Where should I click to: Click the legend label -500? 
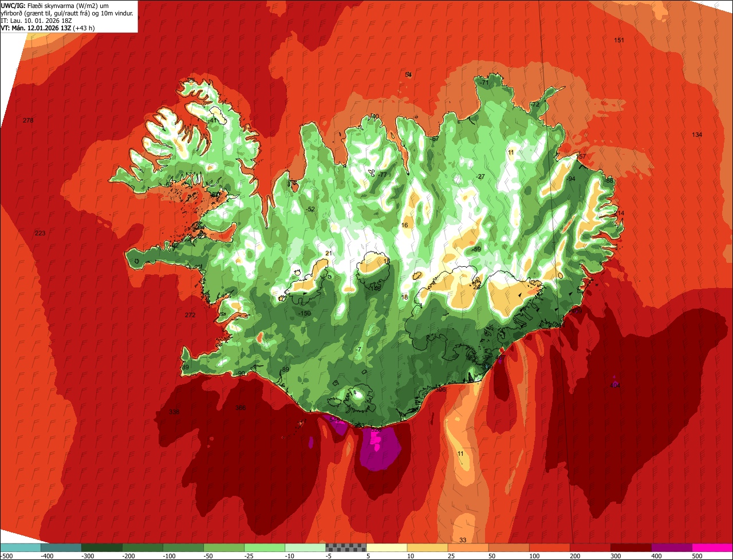coord(7,556)
